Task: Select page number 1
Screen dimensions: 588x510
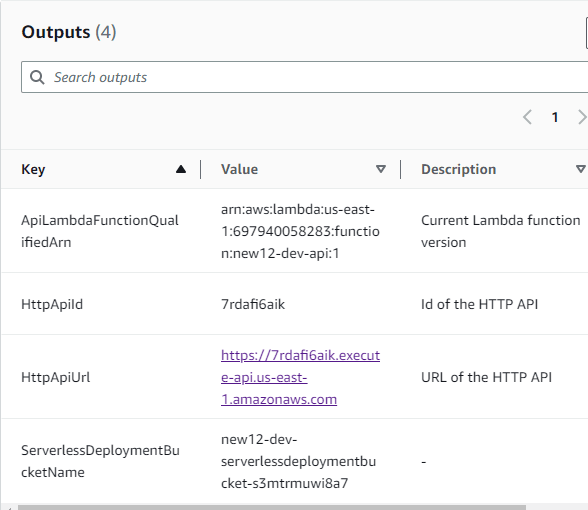Action: coord(555,117)
